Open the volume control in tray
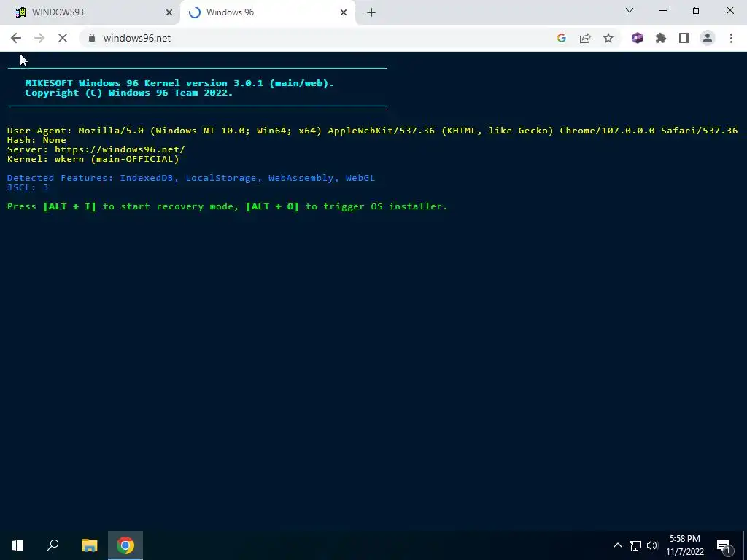This screenshot has height=560, width=747. (652, 545)
